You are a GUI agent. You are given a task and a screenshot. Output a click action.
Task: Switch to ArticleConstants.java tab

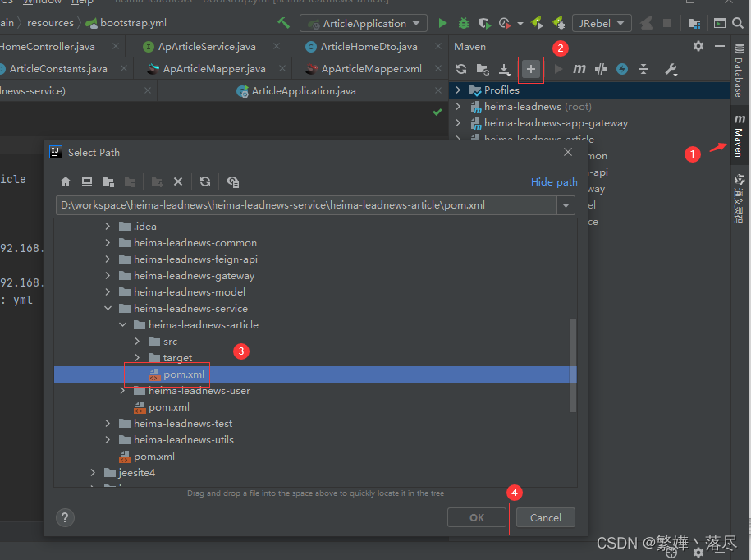pyautogui.click(x=57, y=68)
